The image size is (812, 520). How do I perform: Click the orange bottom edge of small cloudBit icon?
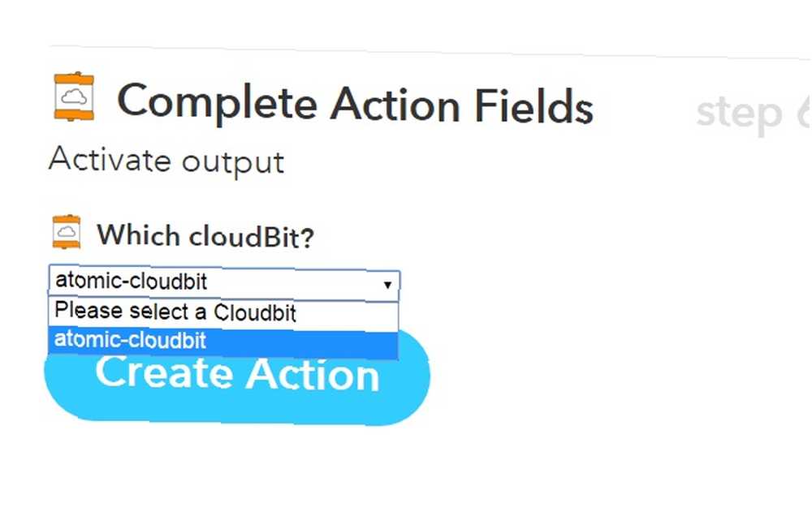tap(67, 243)
